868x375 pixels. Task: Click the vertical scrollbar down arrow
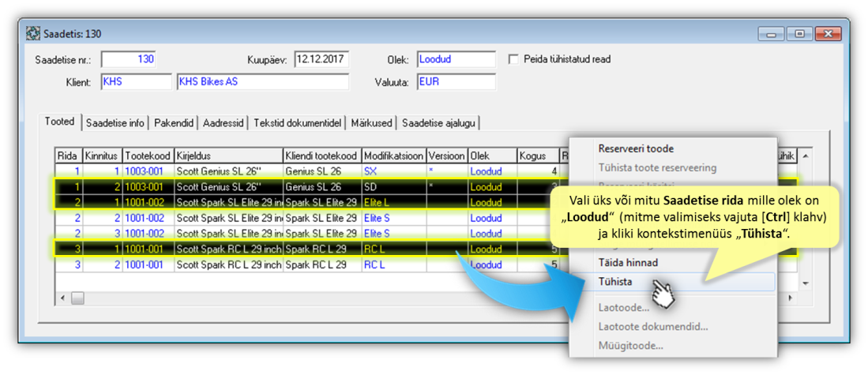click(x=805, y=283)
